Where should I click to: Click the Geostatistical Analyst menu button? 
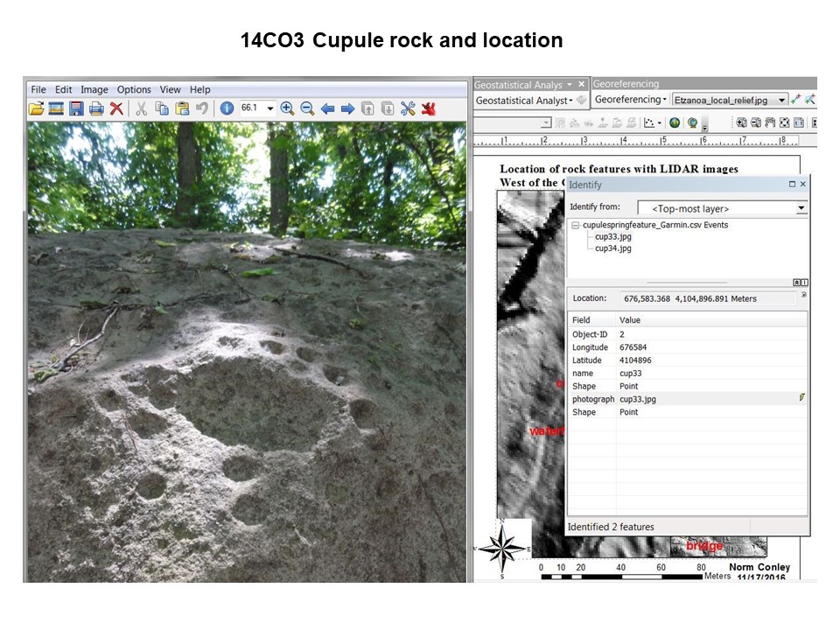(x=523, y=101)
